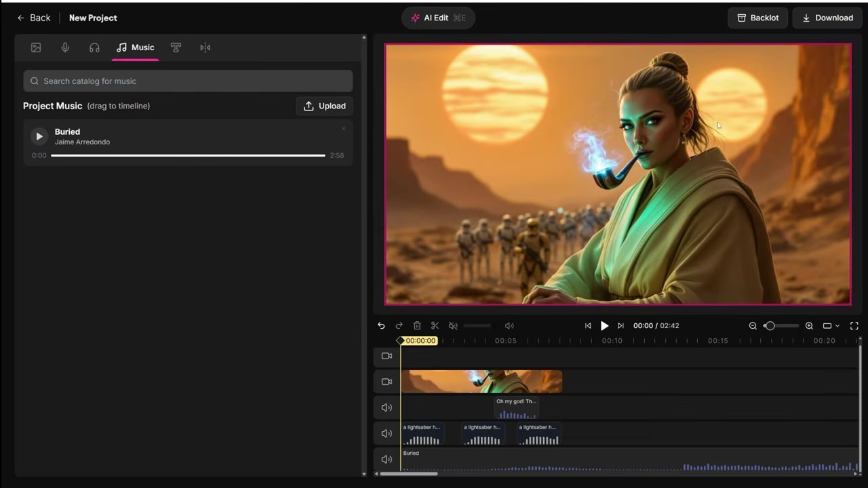The height and width of the screenshot is (488, 868).
Task: Click the video preview canvas
Action: [x=618, y=175]
